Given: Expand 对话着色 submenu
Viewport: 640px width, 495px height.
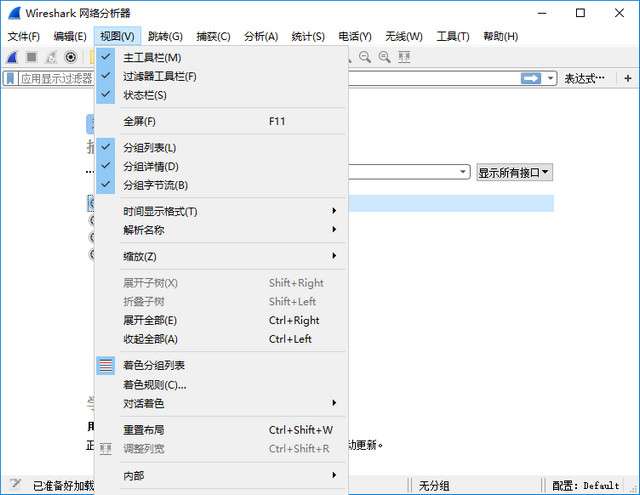Looking at the screenshot, I should point(221,403).
